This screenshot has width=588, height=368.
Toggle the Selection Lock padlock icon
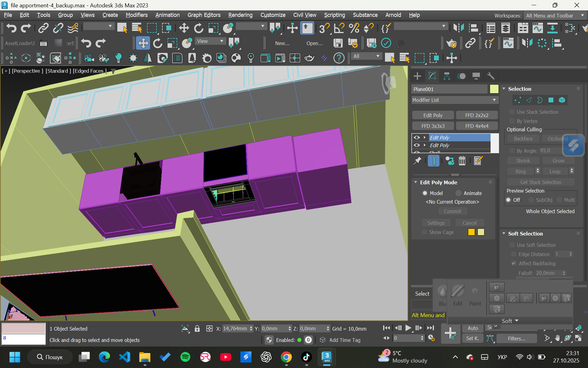[197, 329]
